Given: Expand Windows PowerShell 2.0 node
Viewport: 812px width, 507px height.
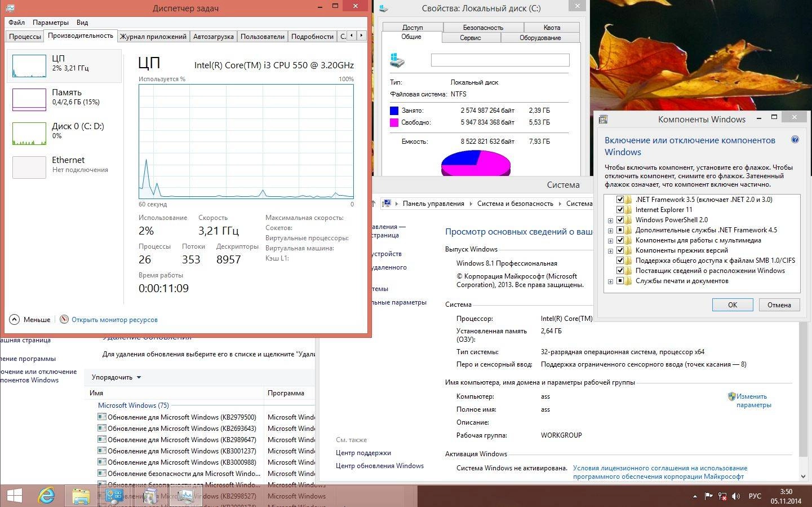Looking at the screenshot, I should click(x=610, y=221).
